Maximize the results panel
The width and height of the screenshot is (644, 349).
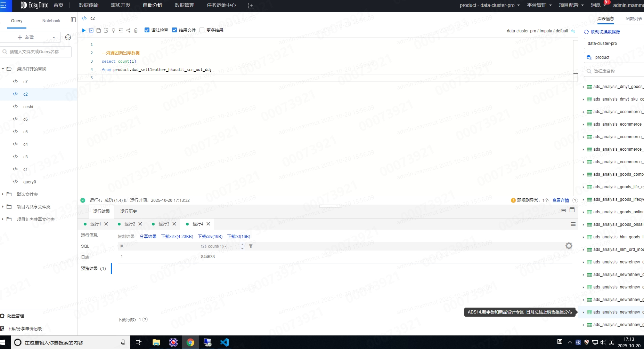[x=572, y=210]
